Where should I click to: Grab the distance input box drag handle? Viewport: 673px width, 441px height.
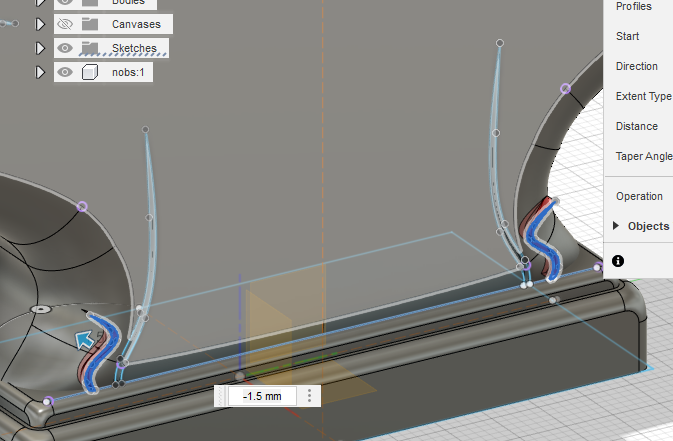221,396
